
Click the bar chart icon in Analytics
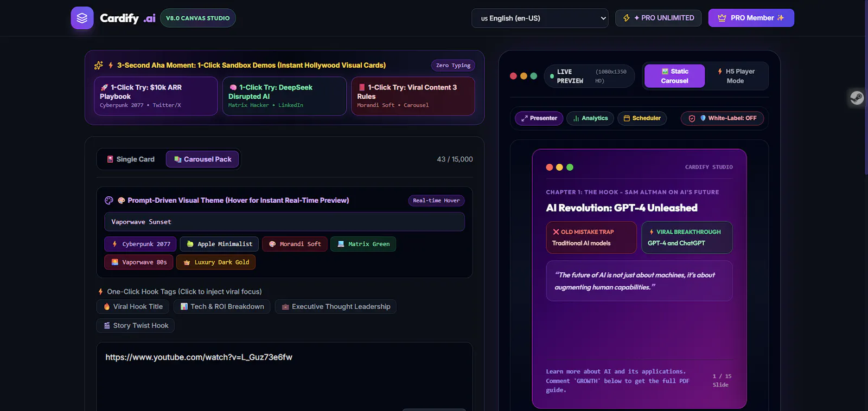576,118
